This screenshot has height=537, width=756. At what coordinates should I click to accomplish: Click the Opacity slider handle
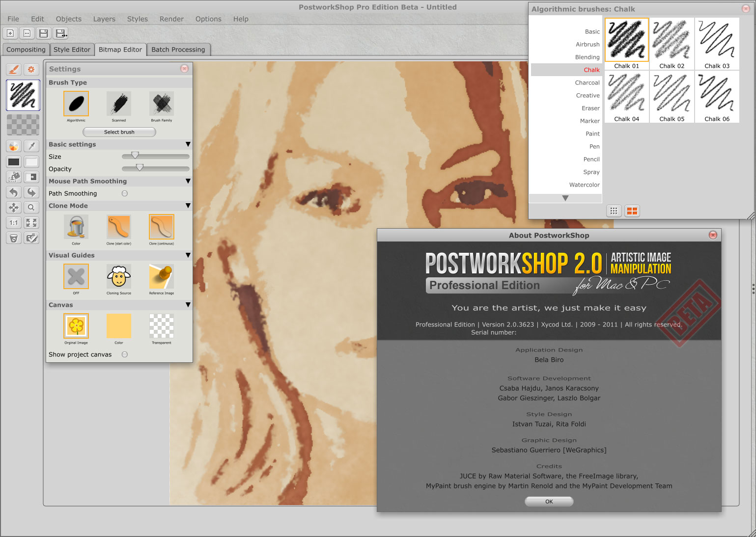coord(140,168)
